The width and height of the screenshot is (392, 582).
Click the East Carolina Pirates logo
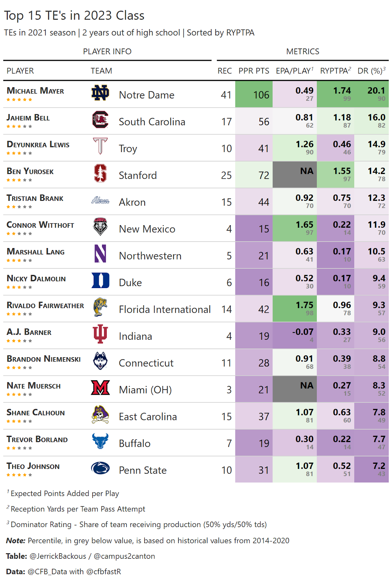pos(100,415)
